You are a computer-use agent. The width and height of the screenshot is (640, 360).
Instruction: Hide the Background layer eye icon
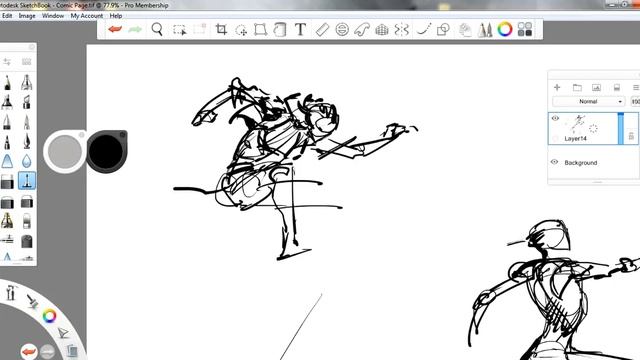pos(554,162)
